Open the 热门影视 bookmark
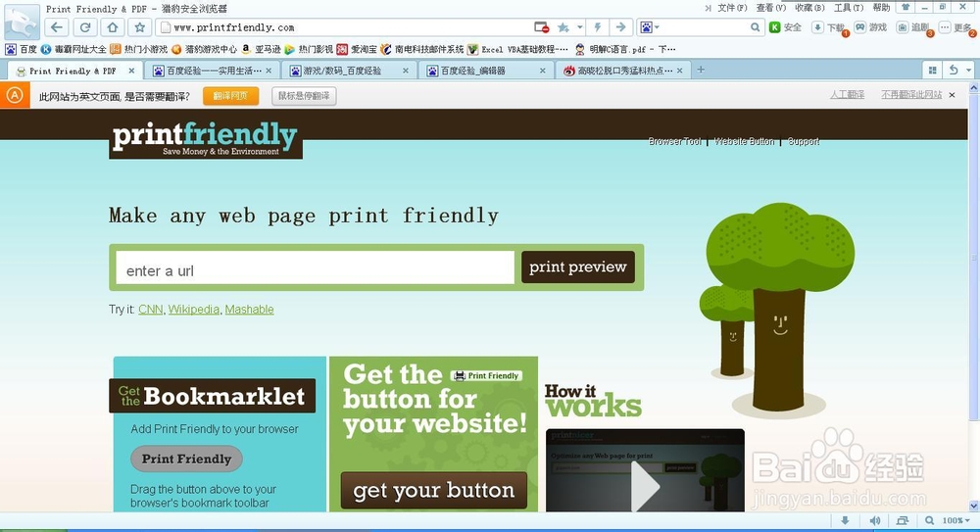This screenshot has width=980, height=532. (308, 49)
